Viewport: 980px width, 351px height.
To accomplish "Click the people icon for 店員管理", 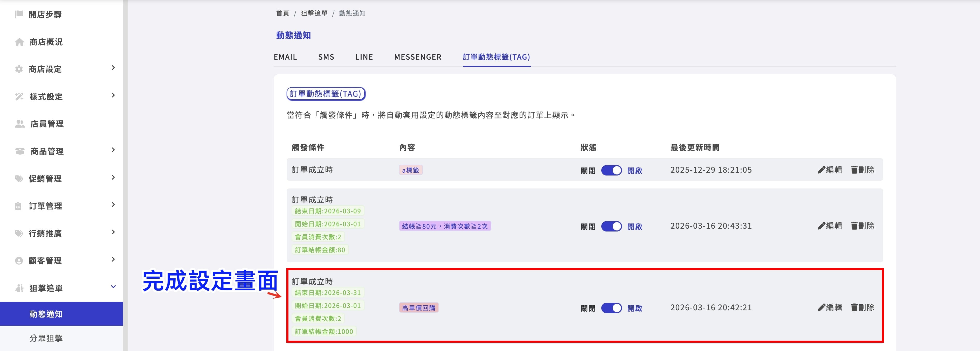I will click(19, 124).
